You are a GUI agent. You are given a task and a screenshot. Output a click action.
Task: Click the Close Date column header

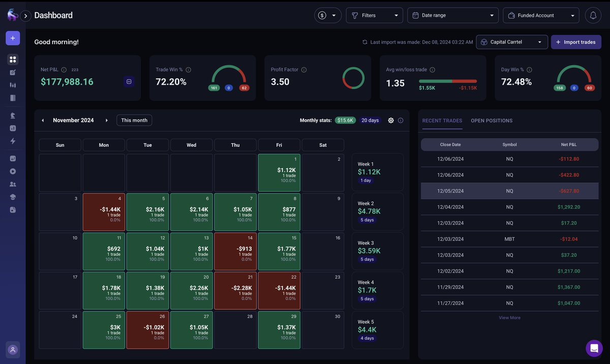450,145
